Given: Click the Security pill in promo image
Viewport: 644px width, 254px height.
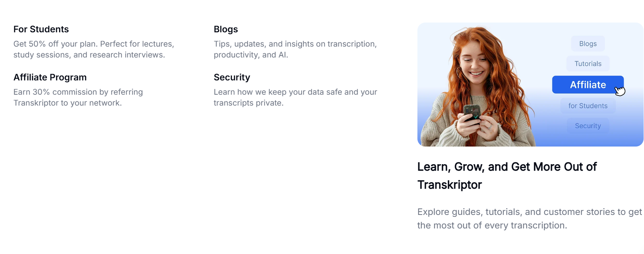Looking at the screenshot, I should point(588,125).
